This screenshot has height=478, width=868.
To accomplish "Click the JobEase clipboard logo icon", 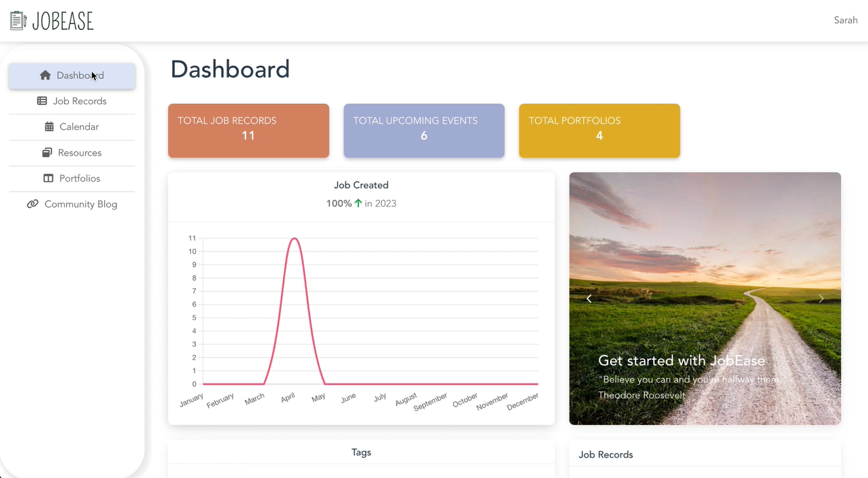I will tap(18, 21).
